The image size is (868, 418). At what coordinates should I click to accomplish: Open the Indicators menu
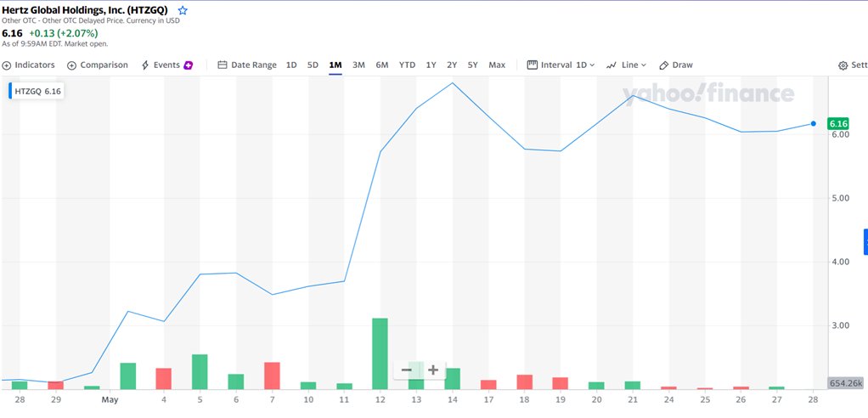click(x=28, y=65)
